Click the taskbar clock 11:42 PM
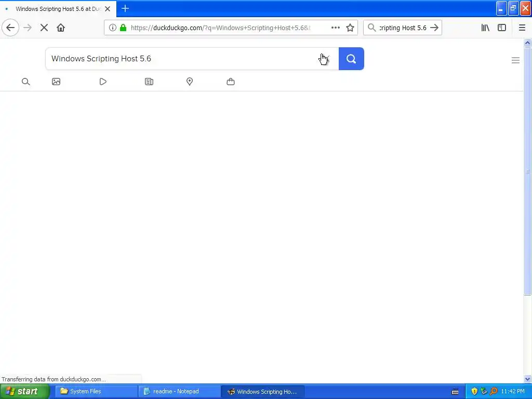532x399 pixels. [x=513, y=392]
